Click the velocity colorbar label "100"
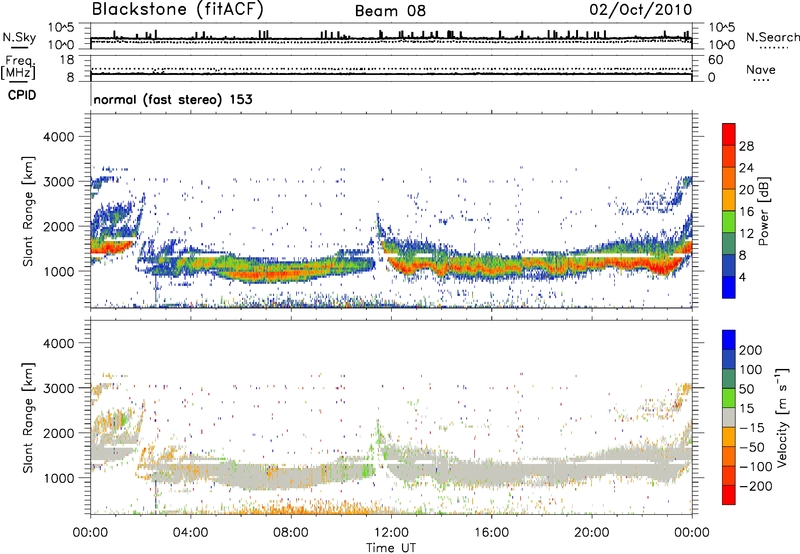 (751, 370)
